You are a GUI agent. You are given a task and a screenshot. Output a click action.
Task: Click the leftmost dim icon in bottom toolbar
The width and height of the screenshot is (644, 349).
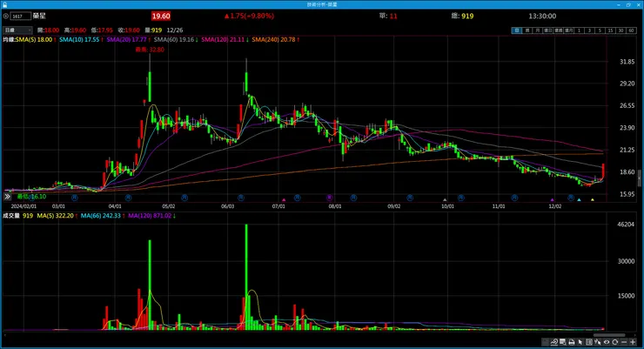(x=545, y=342)
